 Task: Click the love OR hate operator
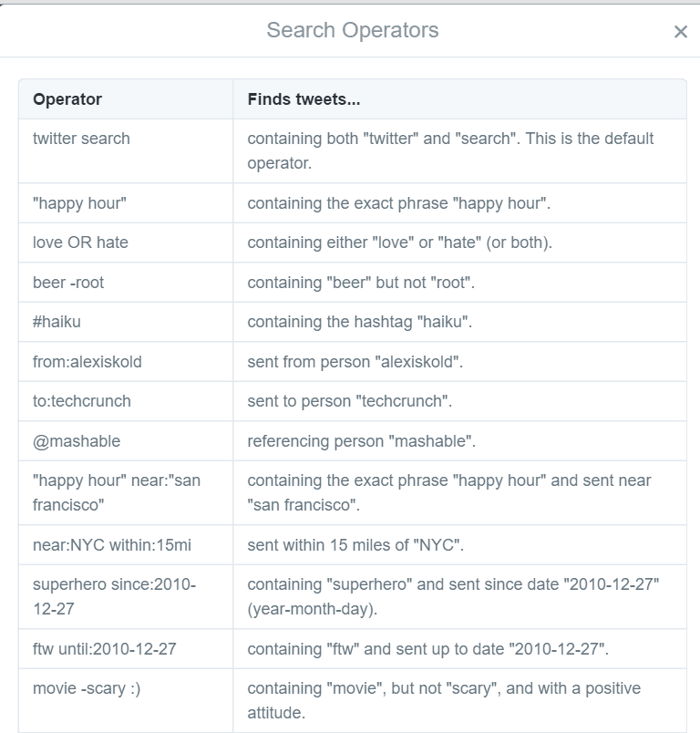tap(80, 243)
